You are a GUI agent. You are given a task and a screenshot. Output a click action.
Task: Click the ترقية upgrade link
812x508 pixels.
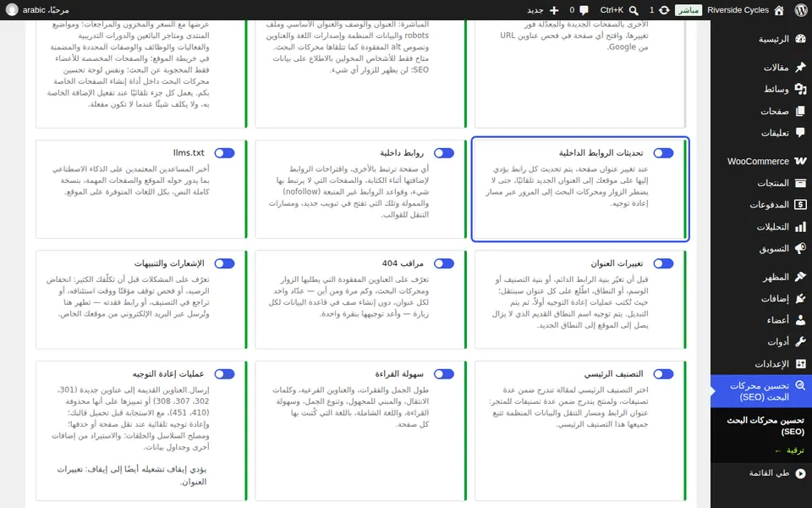coord(790,450)
